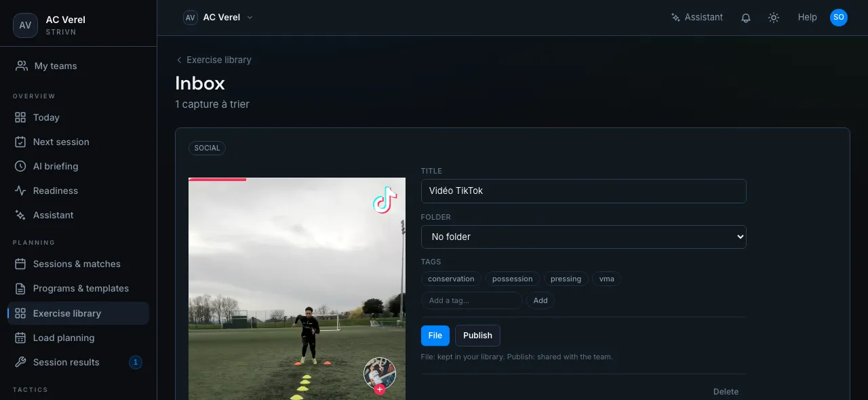
Task: Click the TikTok video thumbnail
Action: coord(297,289)
